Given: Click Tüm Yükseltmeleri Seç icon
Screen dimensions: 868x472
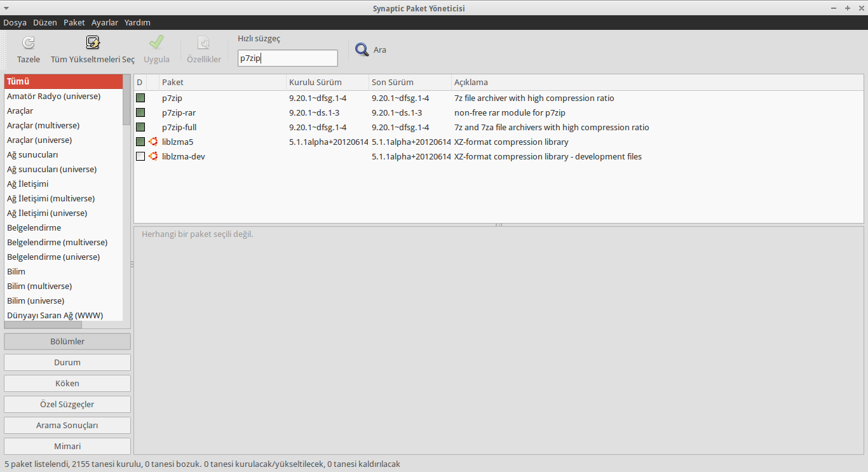Looking at the screenshot, I should 93,43.
